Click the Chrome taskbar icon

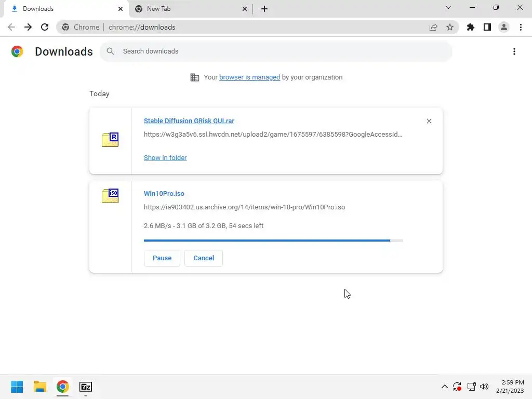[x=62, y=387]
